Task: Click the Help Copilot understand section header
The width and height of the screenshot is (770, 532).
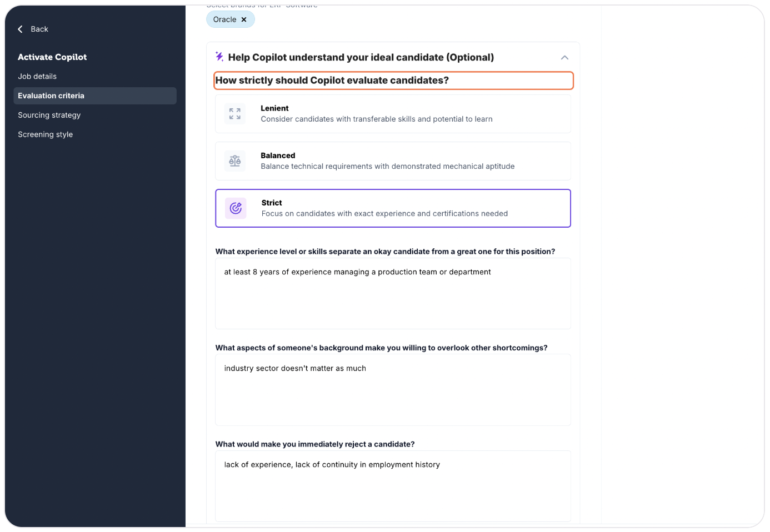Action: click(361, 57)
